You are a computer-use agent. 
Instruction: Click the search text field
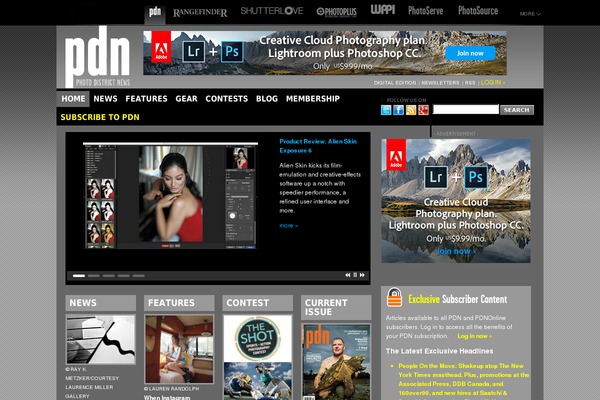click(466, 109)
